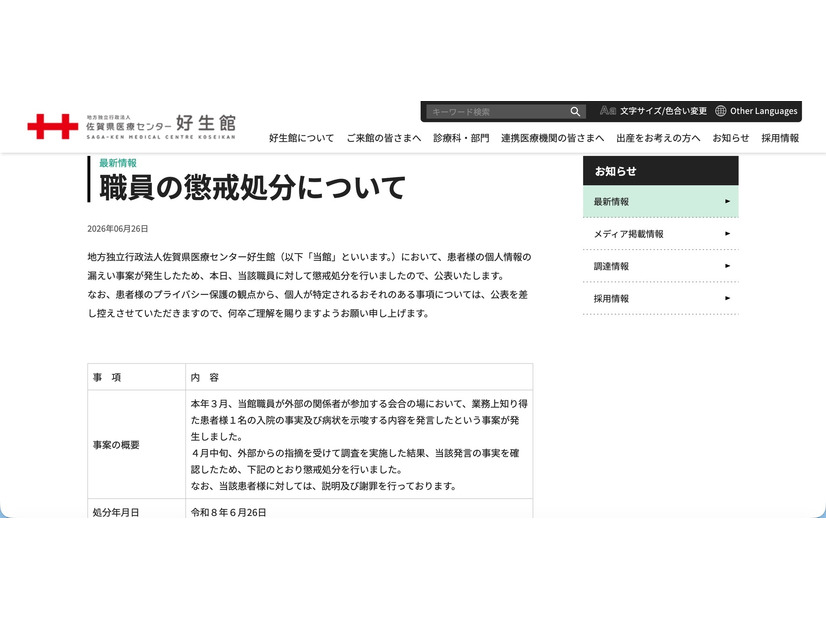Image resolution: width=826 pixels, height=620 pixels.
Task: Click 最新情報 category label above title
Action: [x=118, y=163]
